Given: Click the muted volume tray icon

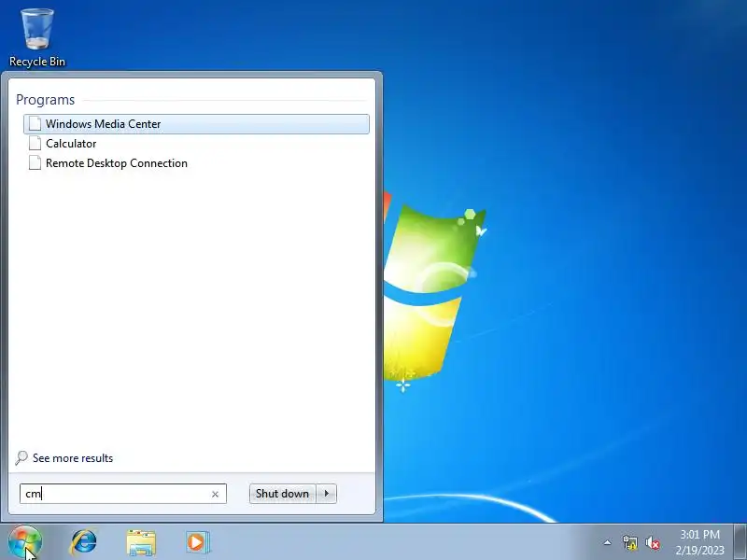Looking at the screenshot, I should tap(652, 542).
